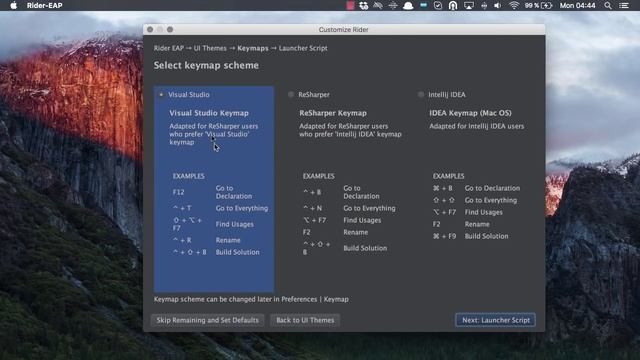Screen dimensions: 640x360
Task: Click 'Adapted for IntelliJ IDEA users' description
Action: tap(476, 126)
